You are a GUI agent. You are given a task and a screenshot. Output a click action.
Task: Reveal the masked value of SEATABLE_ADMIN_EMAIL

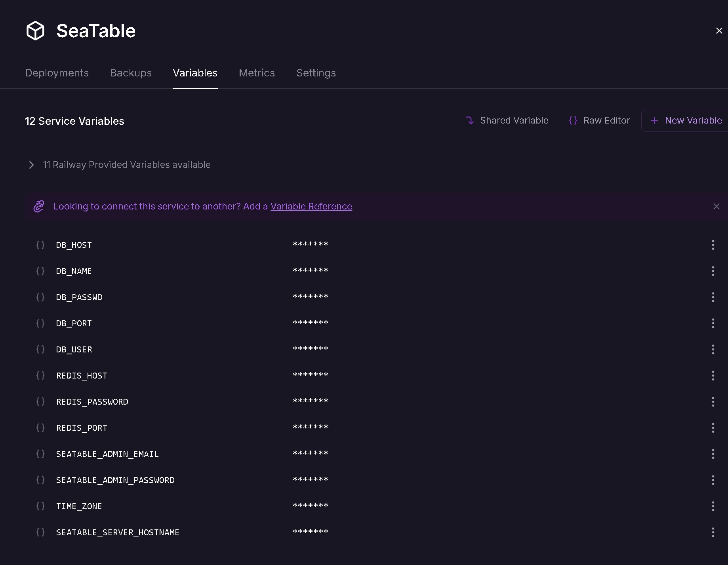click(x=311, y=453)
